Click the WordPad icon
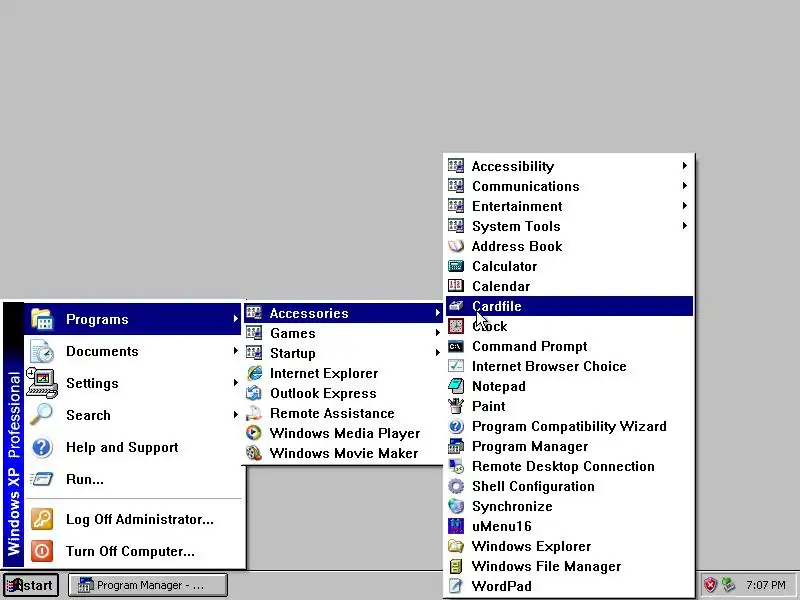This screenshot has width=800, height=600. point(456,586)
